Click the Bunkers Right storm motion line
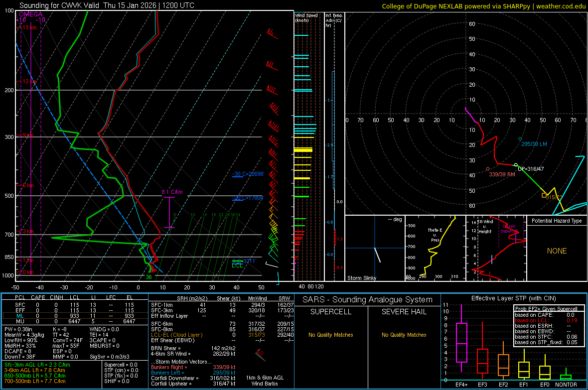The height and width of the screenshot is (390, 588). [x=193, y=367]
